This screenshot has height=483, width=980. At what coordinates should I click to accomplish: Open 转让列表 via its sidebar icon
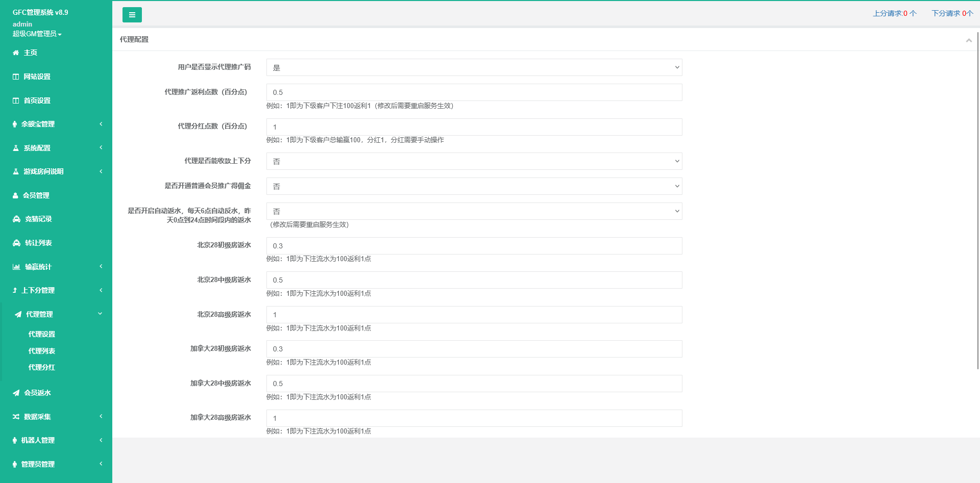point(16,243)
